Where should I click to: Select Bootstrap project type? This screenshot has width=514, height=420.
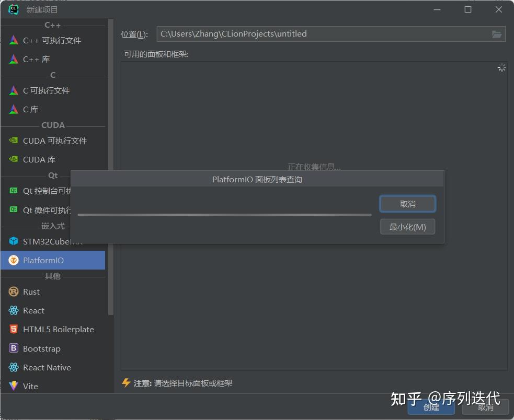pos(53,348)
